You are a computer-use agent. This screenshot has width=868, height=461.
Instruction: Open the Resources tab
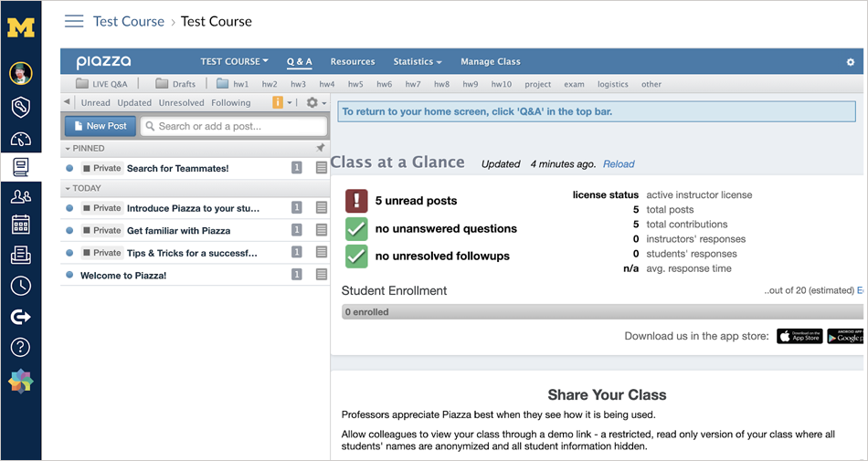pyautogui.click(x=353, y=61)
